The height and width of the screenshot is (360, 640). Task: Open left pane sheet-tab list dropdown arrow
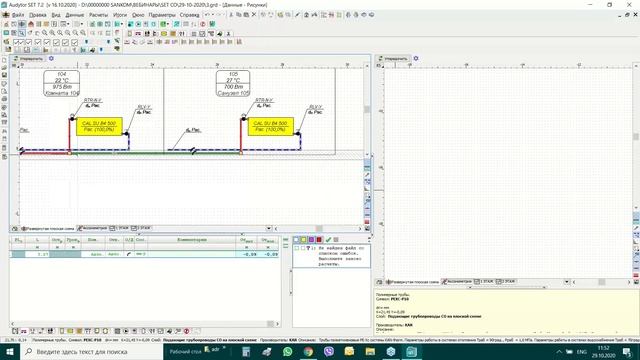(x=269, y=229)
